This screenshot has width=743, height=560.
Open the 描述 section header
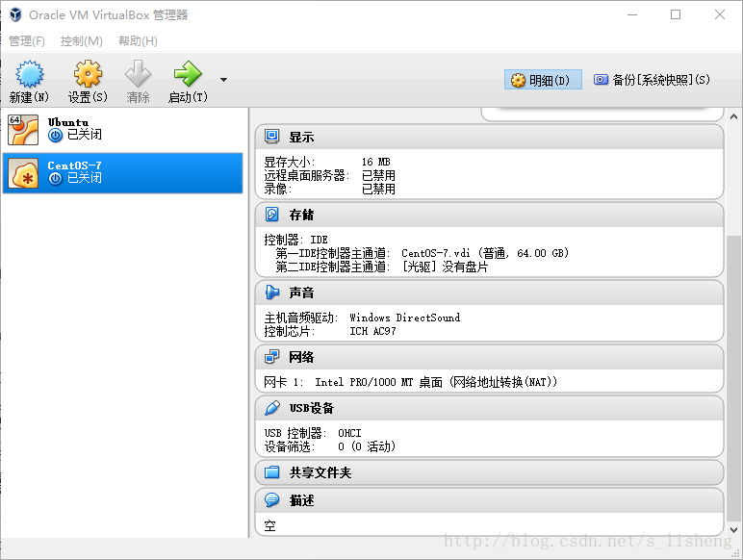489,500
